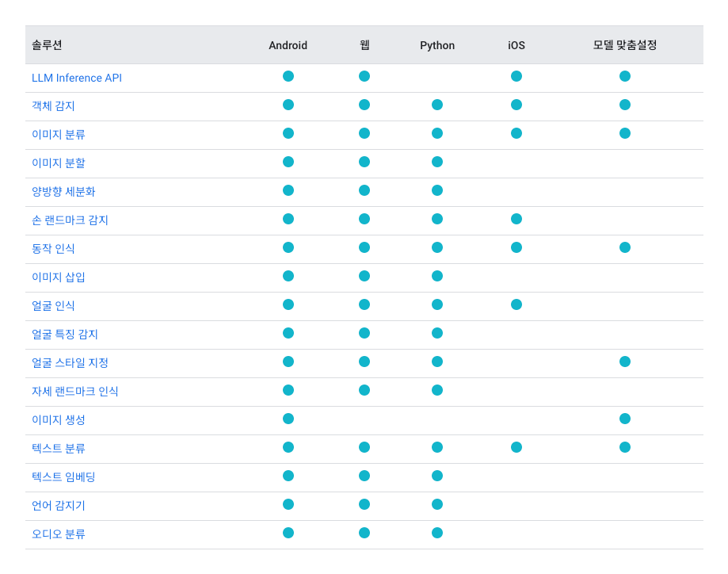Click the Android support dot for LLM Inference API
This screenshot has height=574, width=728.
pos(288,76)
